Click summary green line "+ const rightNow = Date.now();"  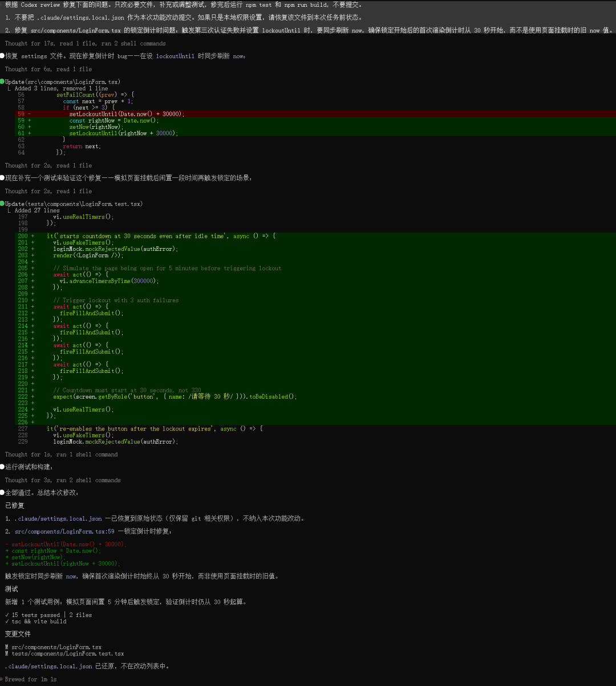click(x=53, y=551)
